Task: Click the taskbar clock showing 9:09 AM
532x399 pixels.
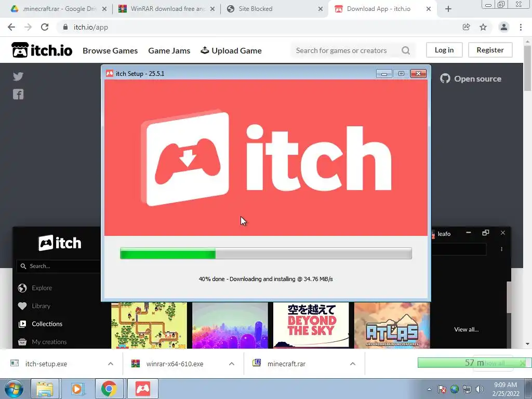Action: tap(506, 389)
